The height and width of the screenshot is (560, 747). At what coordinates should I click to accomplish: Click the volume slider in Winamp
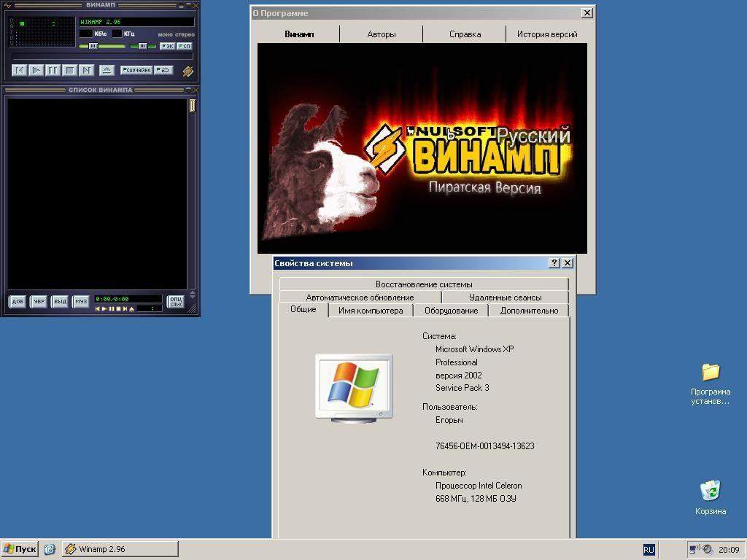(x=102, y=46)
